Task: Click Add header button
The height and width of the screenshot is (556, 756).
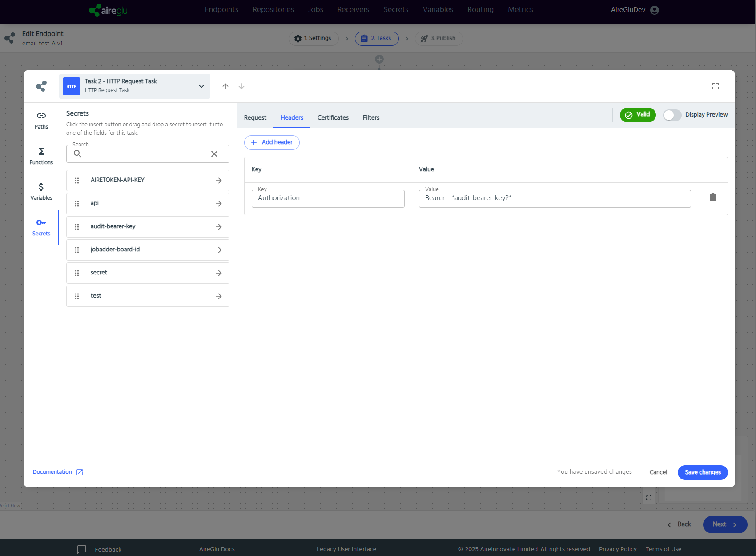Action: tap(272, 142)
